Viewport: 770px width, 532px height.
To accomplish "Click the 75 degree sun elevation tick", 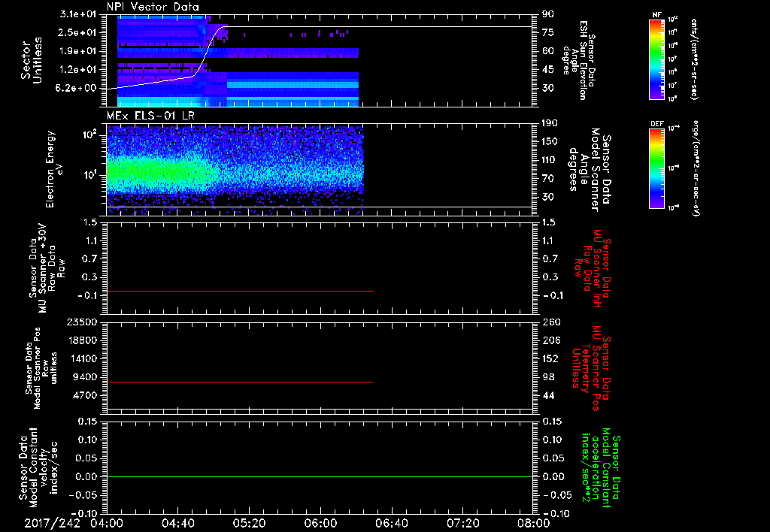I will pyautogui.click(x=548, y=32).
